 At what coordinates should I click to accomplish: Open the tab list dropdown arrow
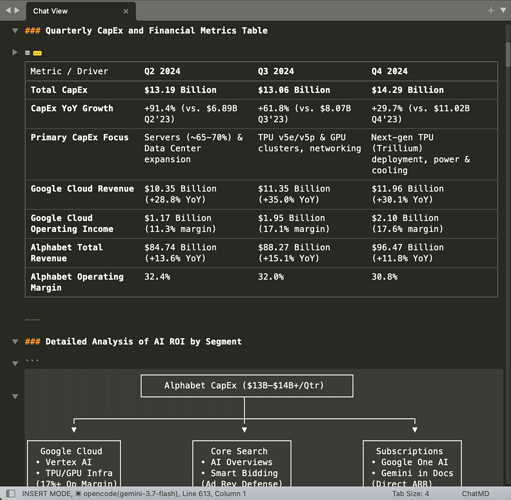point(503,11)
